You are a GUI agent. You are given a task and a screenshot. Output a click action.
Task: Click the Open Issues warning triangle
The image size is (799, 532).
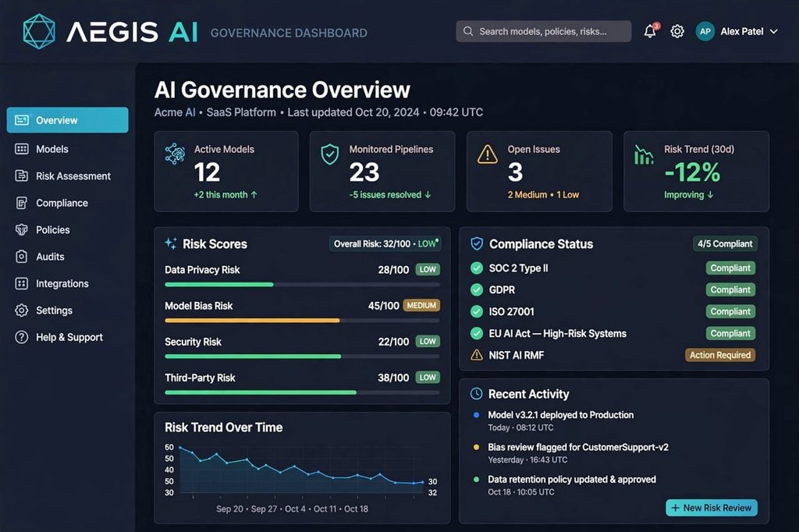tap(487, 154)
